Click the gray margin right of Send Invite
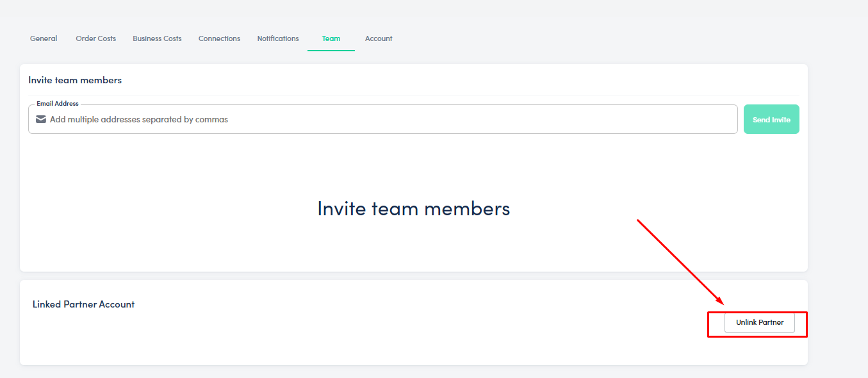The width and height of the screenshot is (868, 378). (x=836, y=119)
